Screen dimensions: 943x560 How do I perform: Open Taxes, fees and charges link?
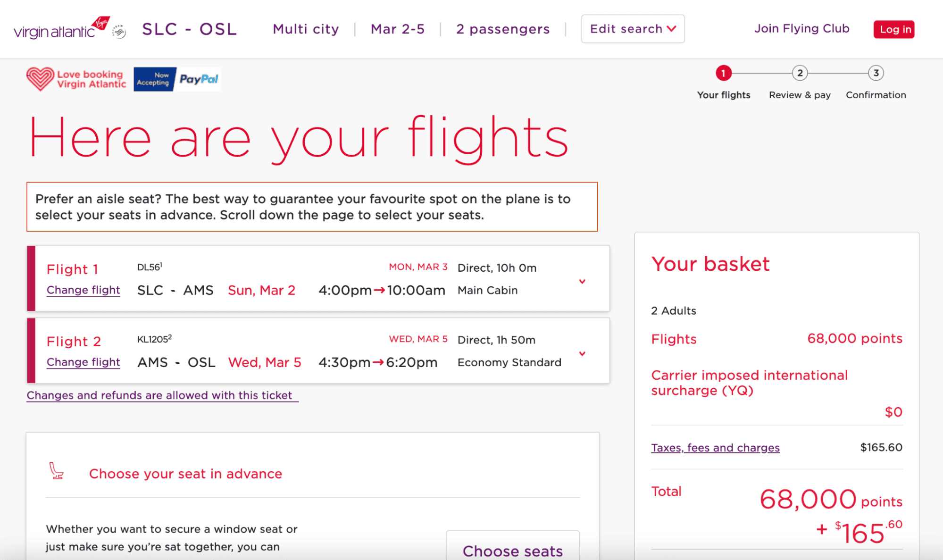point(715,448)
